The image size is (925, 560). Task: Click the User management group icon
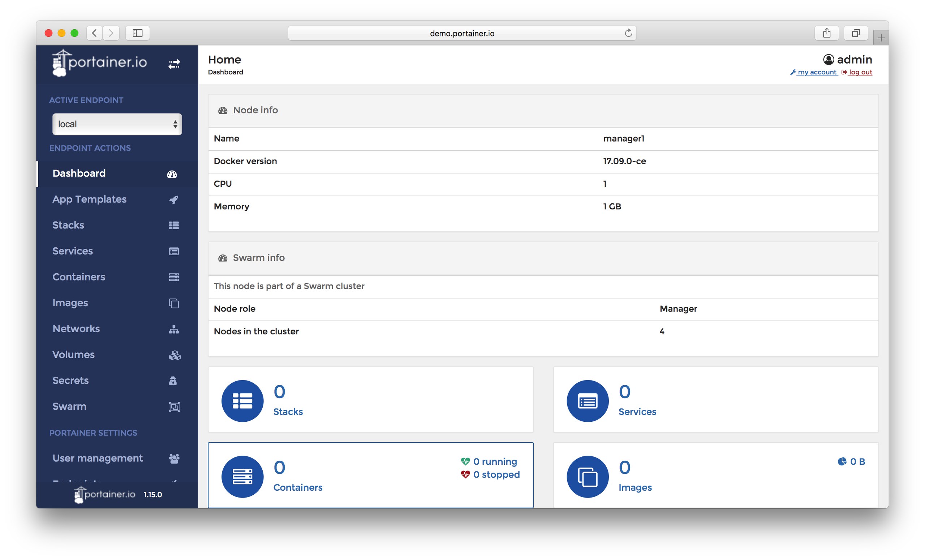[x=174, y=457]
